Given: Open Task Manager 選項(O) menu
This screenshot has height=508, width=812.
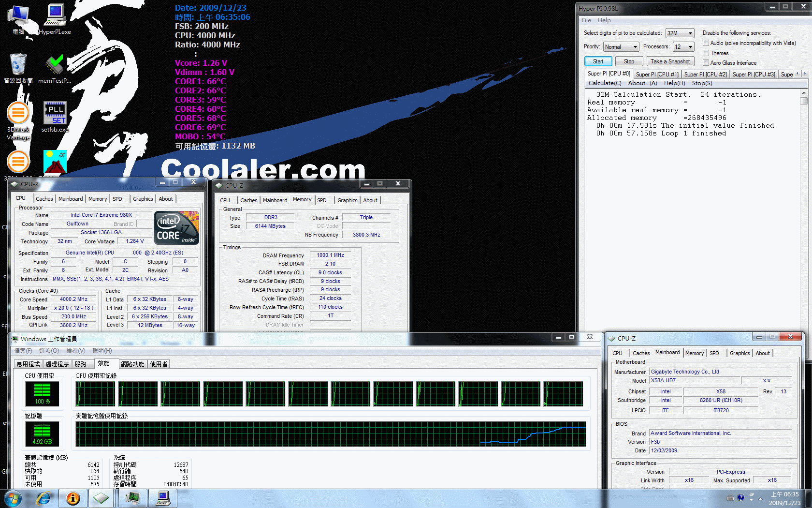Looking at the screenshot, I should coord(49,351).
